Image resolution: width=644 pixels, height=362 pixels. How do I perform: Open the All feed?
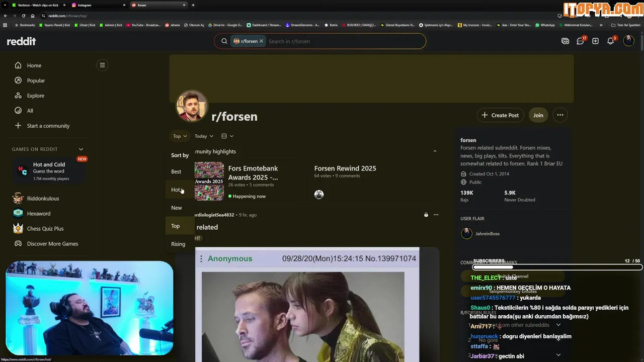tap(30, 111)
